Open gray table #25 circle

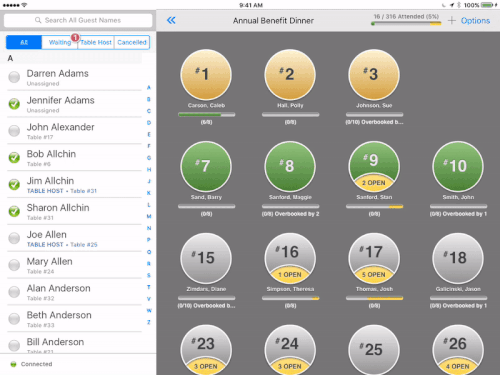(x=374, y=350)
